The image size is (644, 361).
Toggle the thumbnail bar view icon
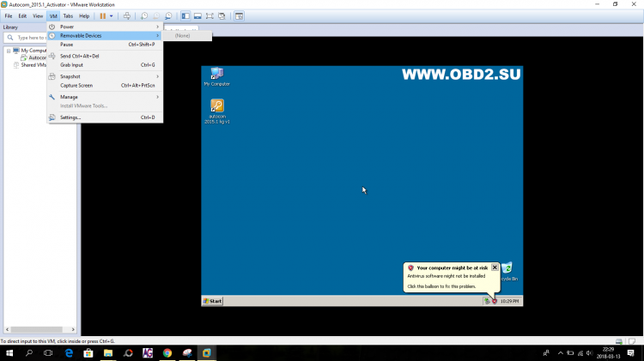click(197, 16)
